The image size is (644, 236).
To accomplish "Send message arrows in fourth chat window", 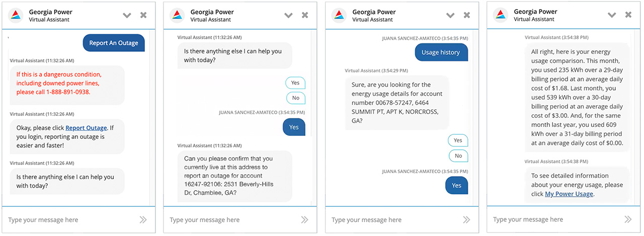I will (628, 219).
